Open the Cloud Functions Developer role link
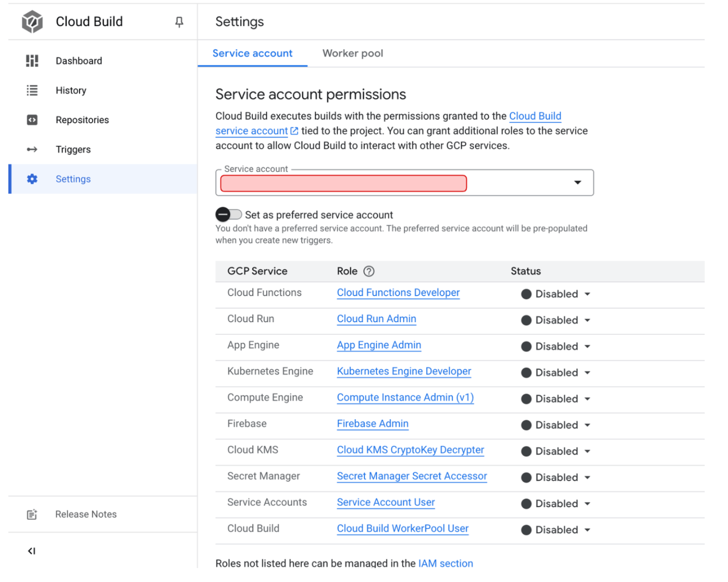The image size is (728, 582). pyautogui.click(x=398, y=293)
